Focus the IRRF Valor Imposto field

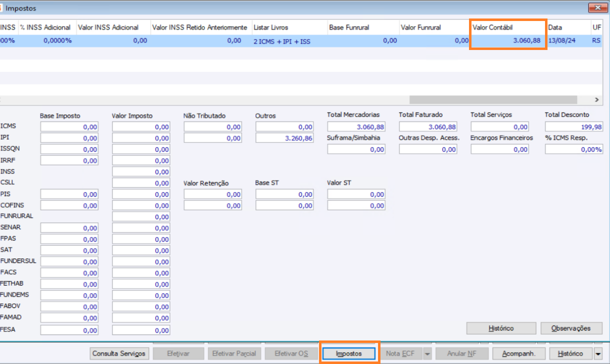coord(141,160)
